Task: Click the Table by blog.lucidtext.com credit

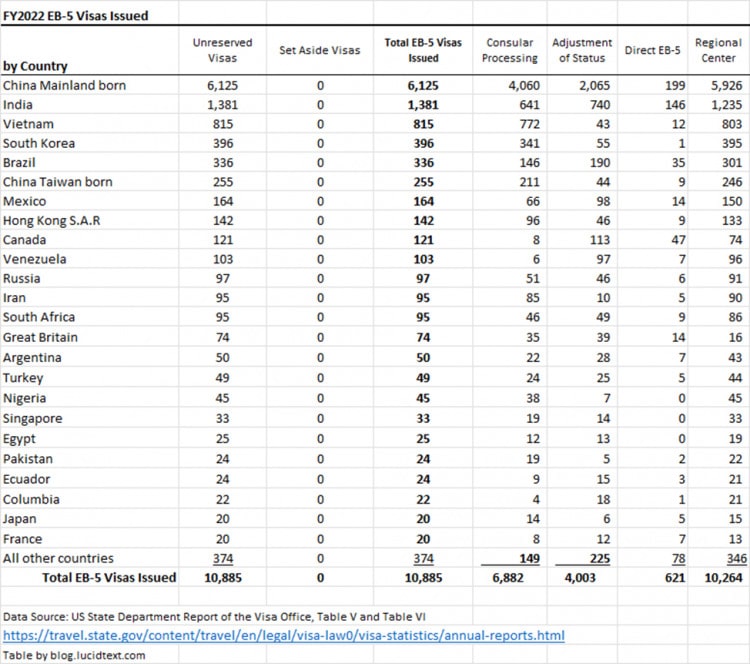Action: [74, 655]
